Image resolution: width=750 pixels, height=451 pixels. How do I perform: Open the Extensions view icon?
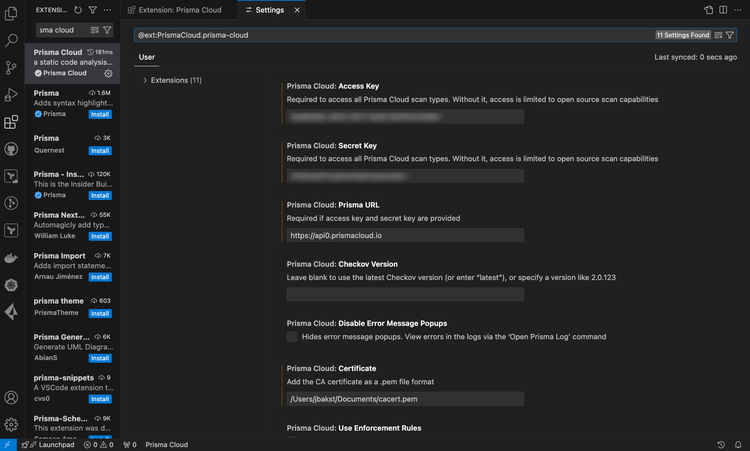coord(11,122)
